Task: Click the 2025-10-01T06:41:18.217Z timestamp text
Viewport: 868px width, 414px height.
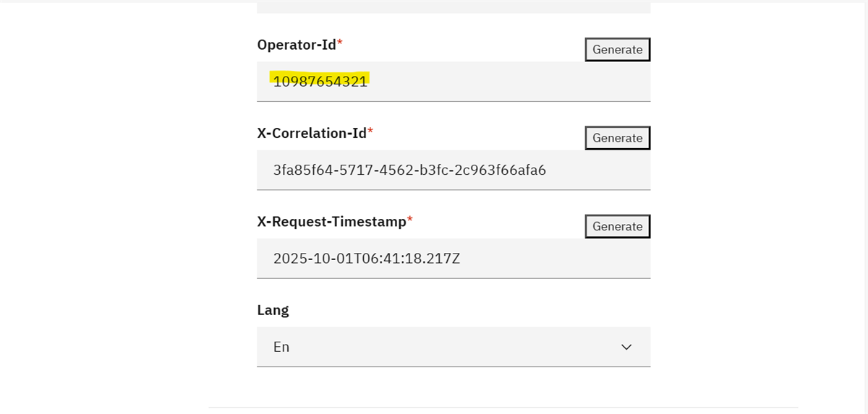Action: click(x=366, y=259)
